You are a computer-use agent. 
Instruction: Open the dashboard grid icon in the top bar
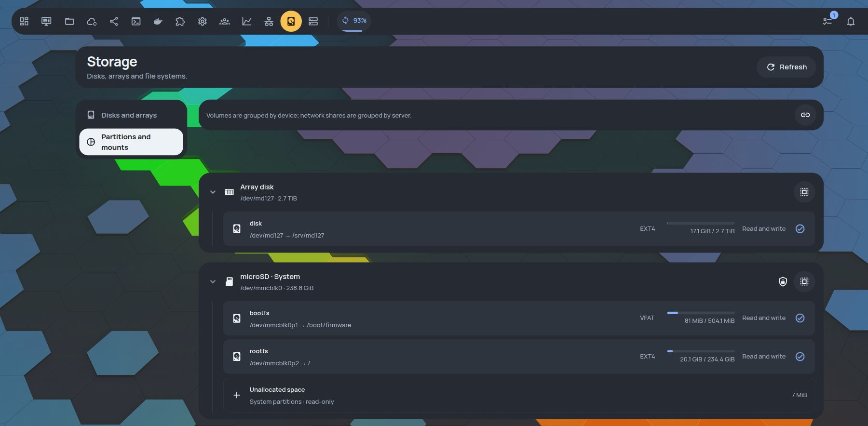24,21
